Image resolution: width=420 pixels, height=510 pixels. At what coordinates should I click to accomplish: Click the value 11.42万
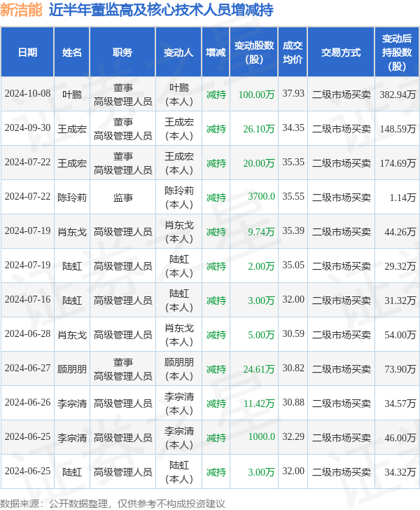pyautogui.click(x=259, y=404)
